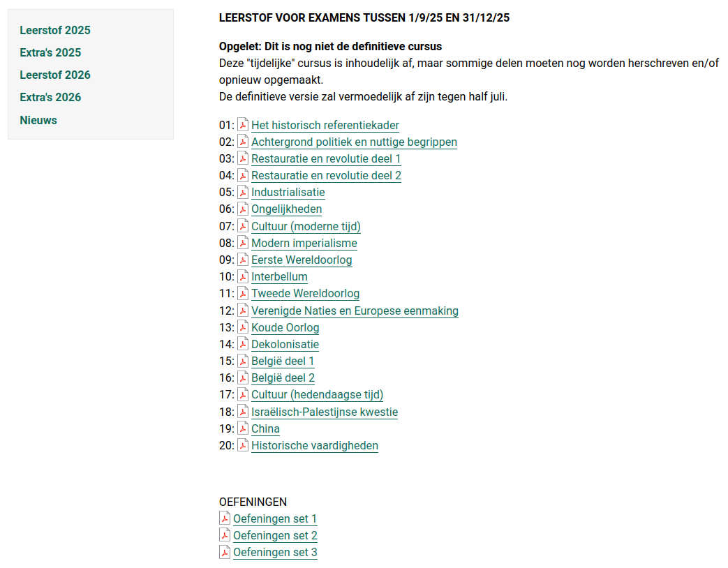Open Leerstof 2025 in sidebar
The height and width of the screenshot is (568, 728).
(x=54, y=30)
